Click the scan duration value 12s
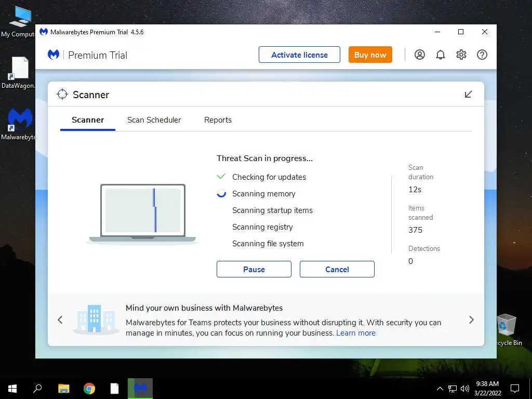This screenshot has width=532, height=399. (415, 190)
